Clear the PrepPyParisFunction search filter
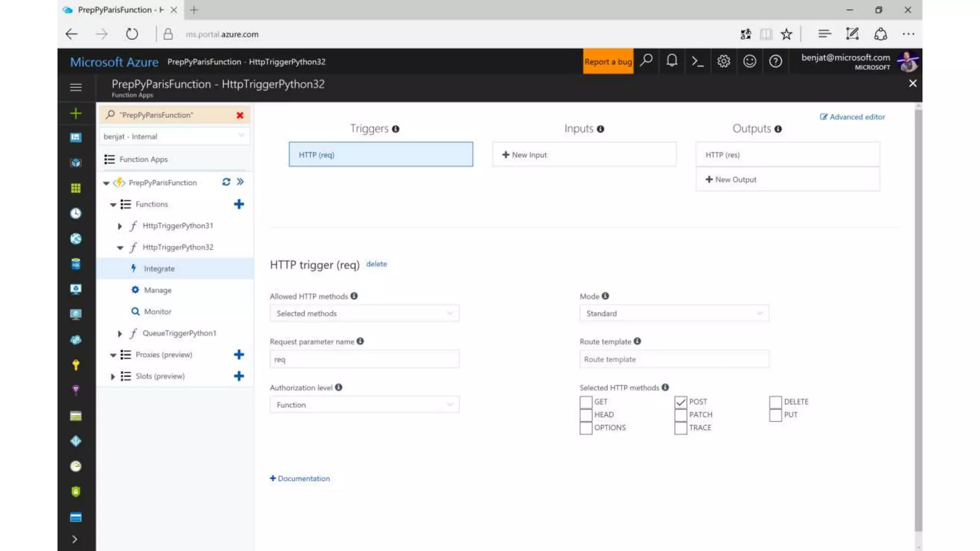This screenshot has width=980, height=551. point(240,115)
